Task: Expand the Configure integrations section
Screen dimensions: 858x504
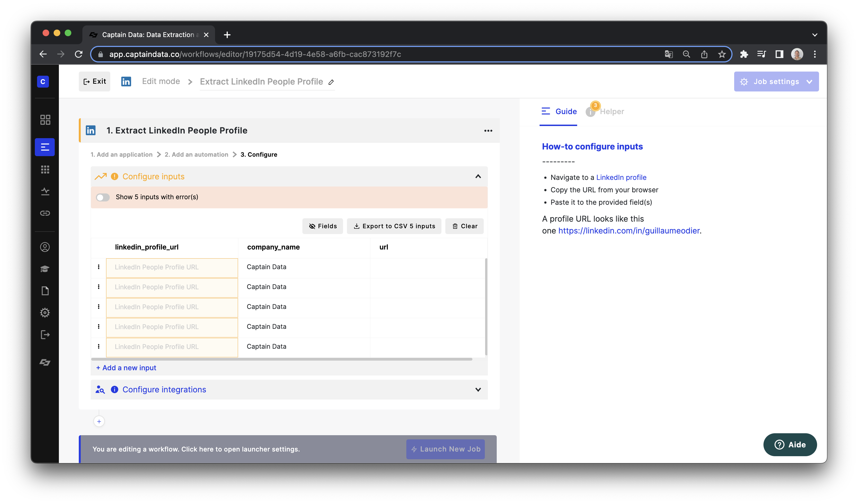Action: tap(478, 389)
